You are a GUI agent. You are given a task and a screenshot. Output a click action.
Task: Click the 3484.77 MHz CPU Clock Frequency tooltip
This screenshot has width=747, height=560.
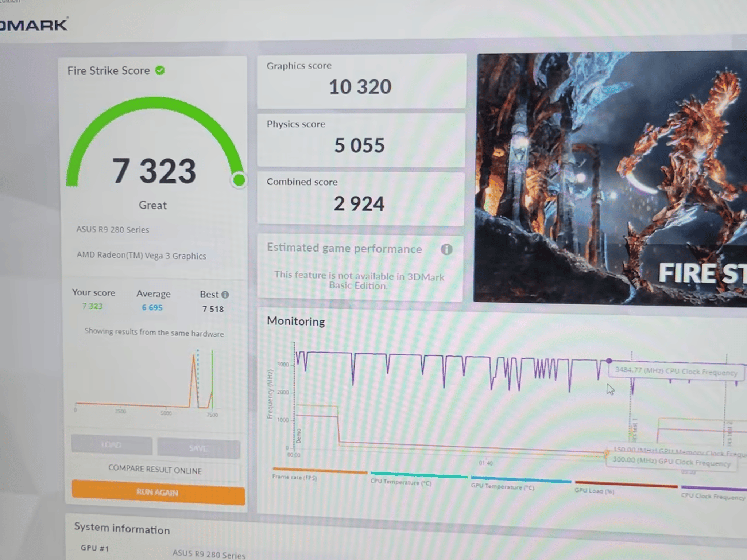point(676,371)
